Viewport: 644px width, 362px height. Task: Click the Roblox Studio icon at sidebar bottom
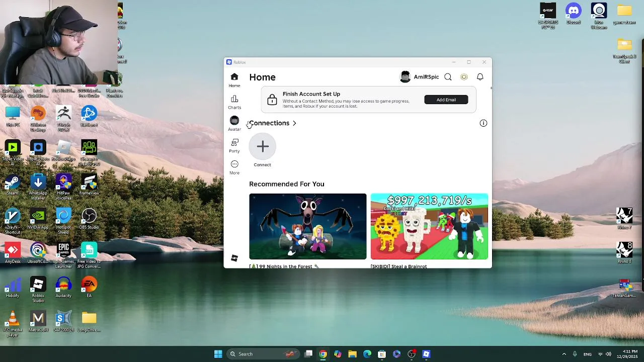tap(234, 258)
